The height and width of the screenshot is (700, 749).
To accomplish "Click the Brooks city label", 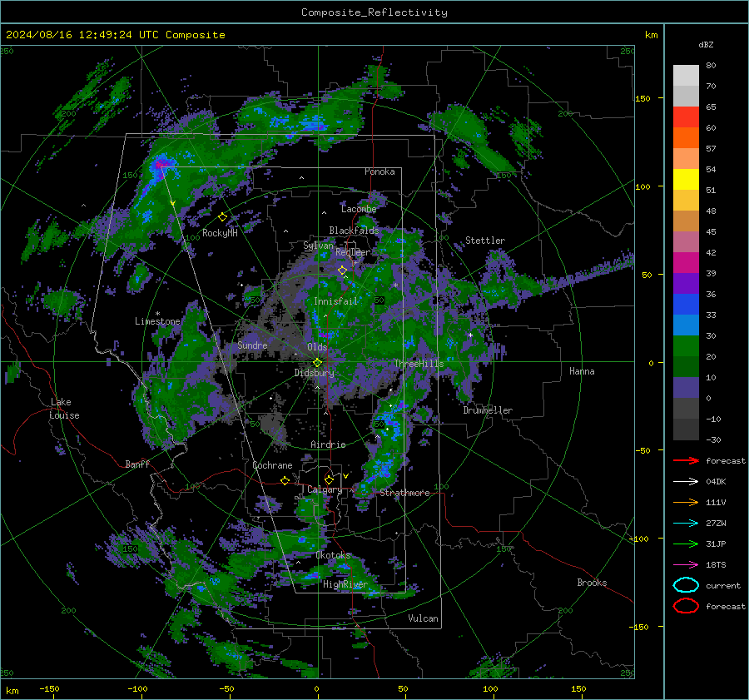I will (x=592, y=583).
